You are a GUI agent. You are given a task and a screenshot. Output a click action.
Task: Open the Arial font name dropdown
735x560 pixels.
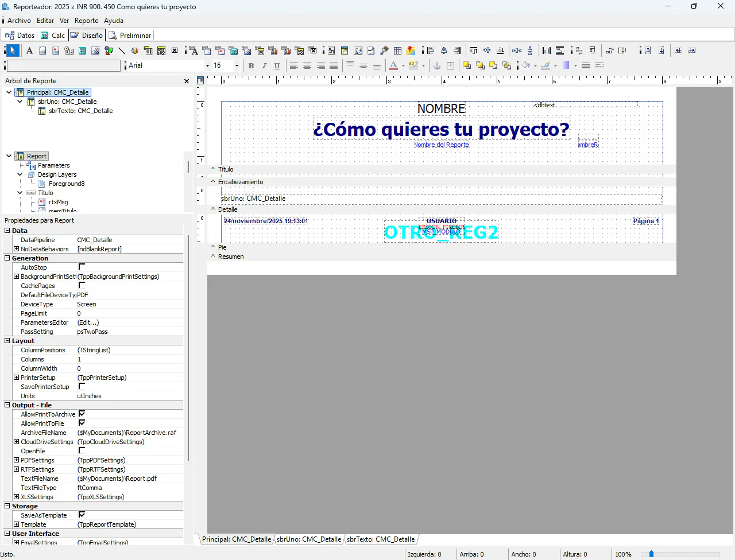click(x=207, y=65)
